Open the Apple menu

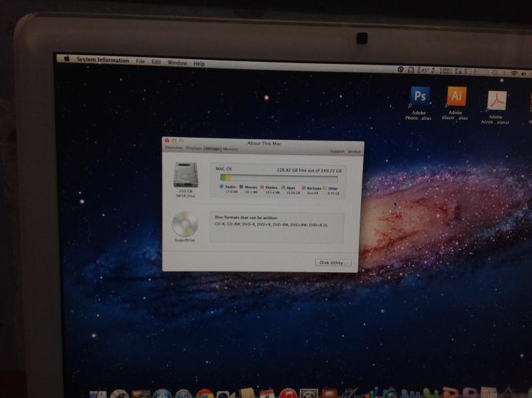pyautogui.click(x=67, y=59)
